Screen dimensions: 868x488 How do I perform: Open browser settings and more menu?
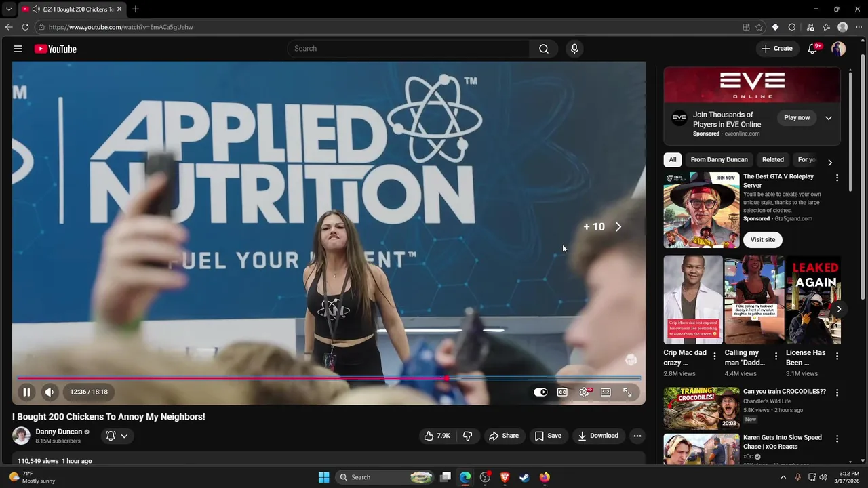[x=859, y=27]
